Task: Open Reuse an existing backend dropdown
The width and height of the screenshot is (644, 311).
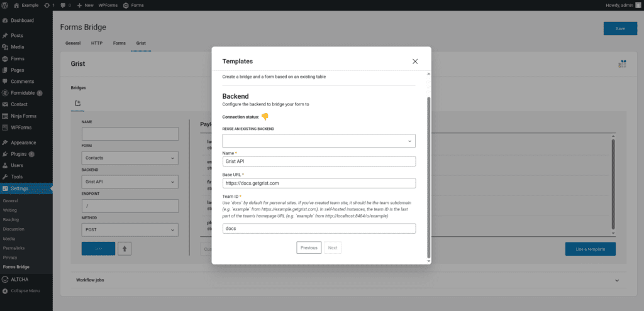Action: [x=319, y=141]
